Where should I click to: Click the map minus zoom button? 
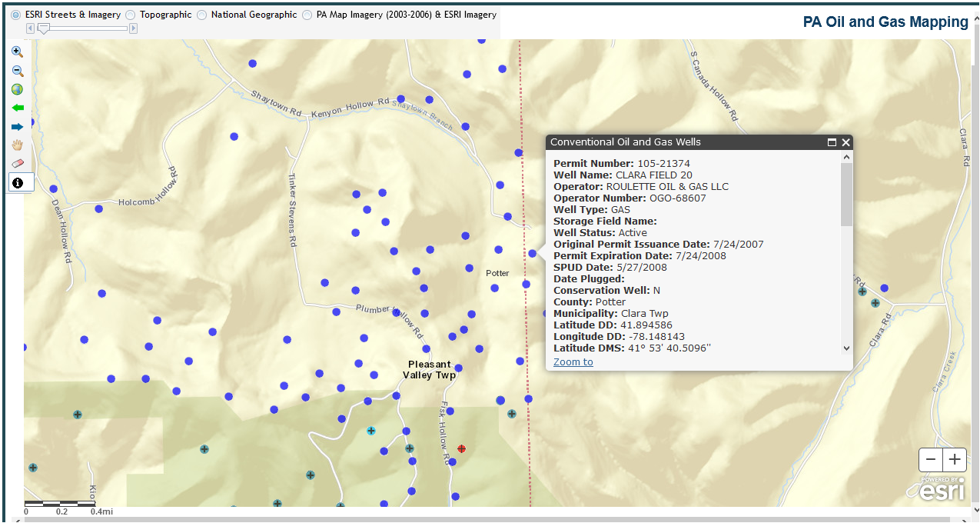[931, 460]
